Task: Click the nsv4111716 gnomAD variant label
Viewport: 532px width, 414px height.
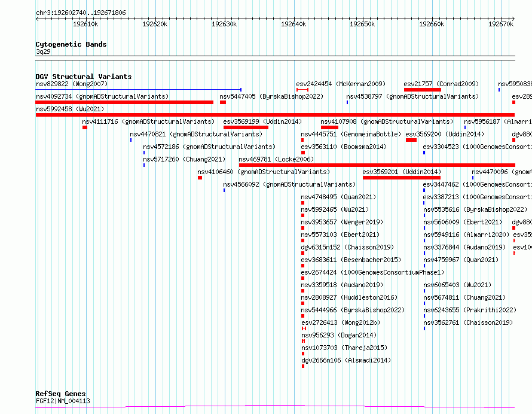Action: pos(148,121)
